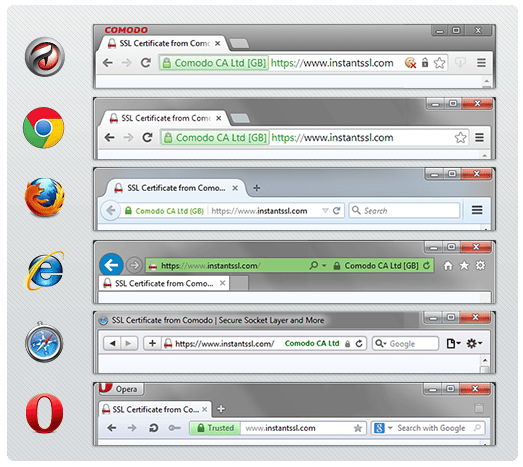Click the Firefox back arrow button
The height and width of the screenshot is (467, 523).
coord(110,210)
